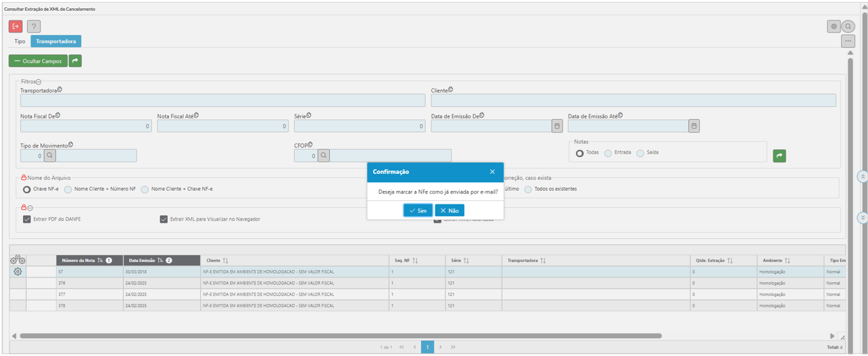Click history icon beside Data de Emissão Até

point(620,115)
